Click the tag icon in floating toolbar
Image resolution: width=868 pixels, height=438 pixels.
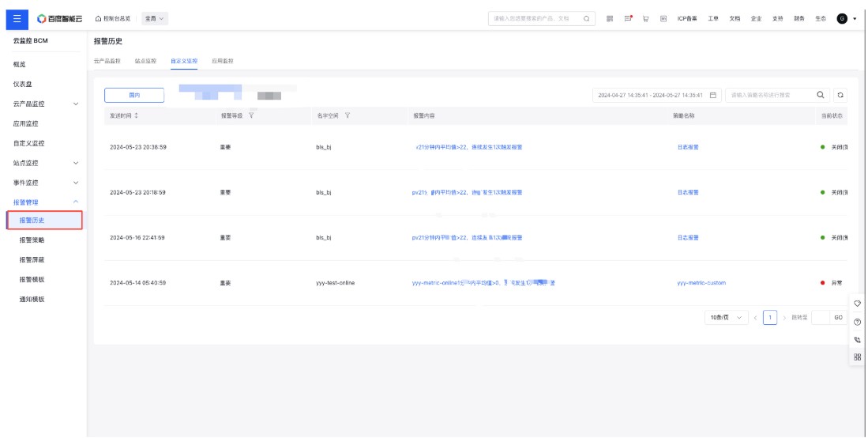(858, 304)
